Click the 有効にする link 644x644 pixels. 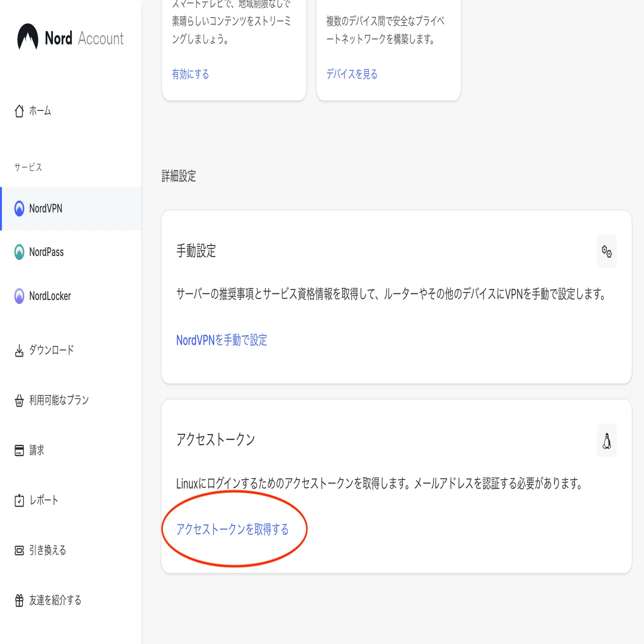pyautogui.click(x=190, y=74)
